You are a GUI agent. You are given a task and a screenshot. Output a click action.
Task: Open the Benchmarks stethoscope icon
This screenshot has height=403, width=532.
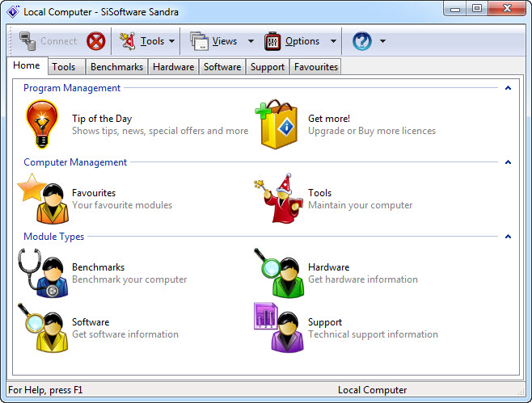click(x=43, y=273)
